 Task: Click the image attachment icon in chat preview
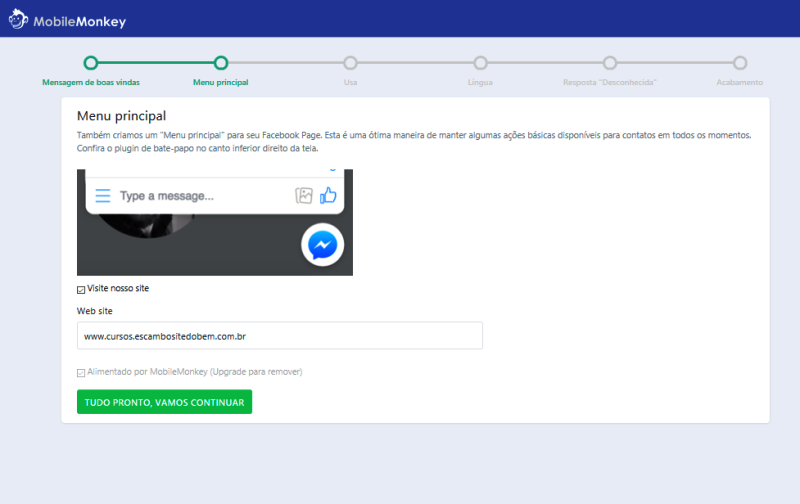point(304,195)
